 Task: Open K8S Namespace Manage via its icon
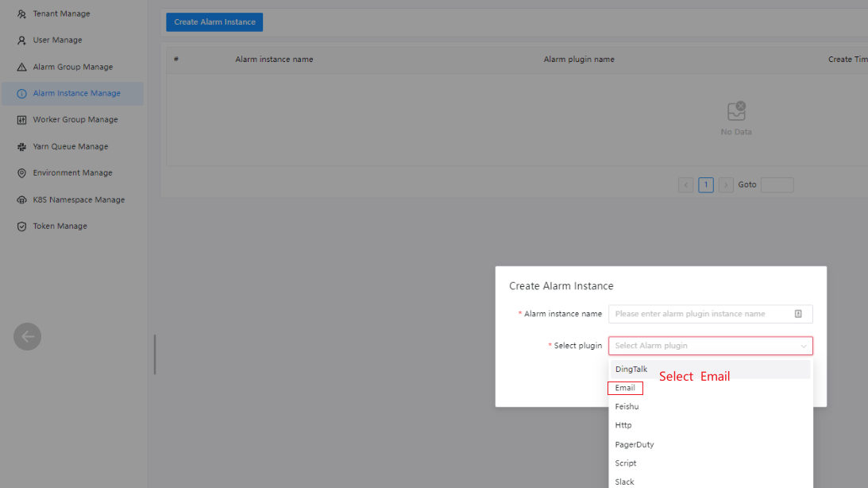[x=25, y=199]
